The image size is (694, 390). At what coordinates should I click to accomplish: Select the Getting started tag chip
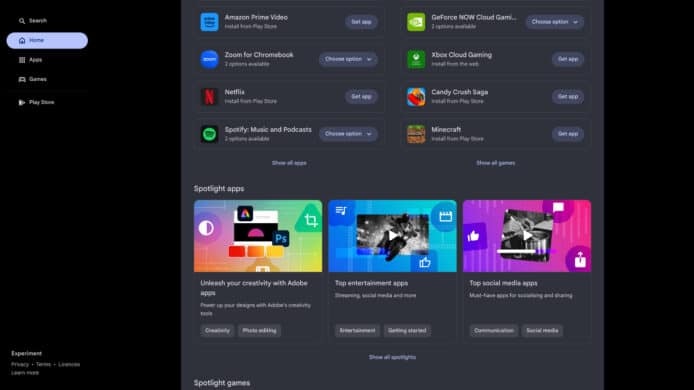point(407,331)
